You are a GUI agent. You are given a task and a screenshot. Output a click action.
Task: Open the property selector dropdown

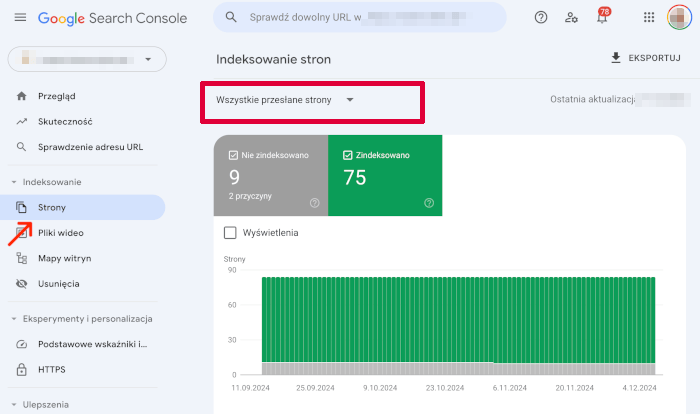[87, 59]
